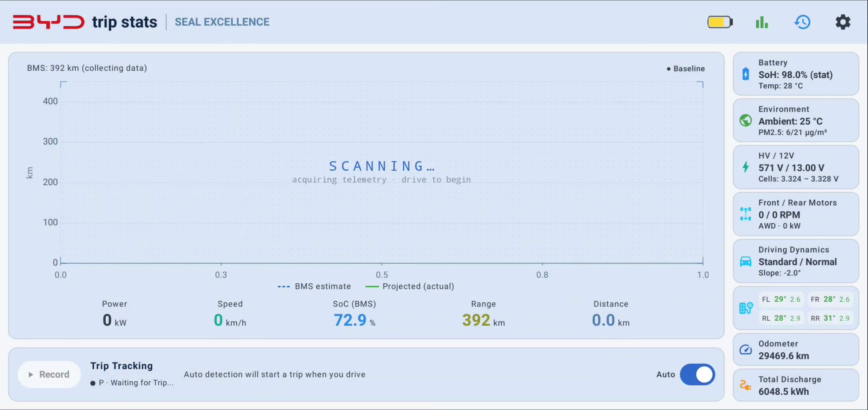This screenshot has width=868, height=410.
Task: Click Slope: -2.0° reading
Action: 779,273
